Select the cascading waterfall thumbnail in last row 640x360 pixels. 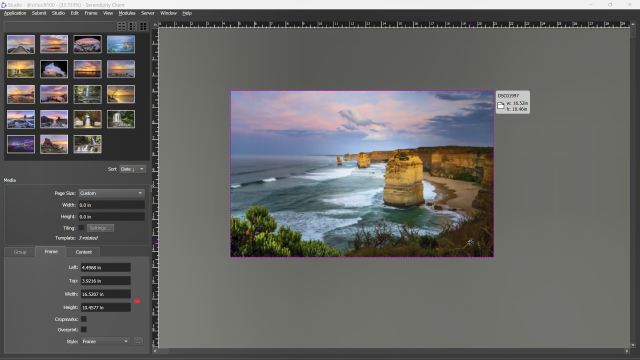(87, 144)
